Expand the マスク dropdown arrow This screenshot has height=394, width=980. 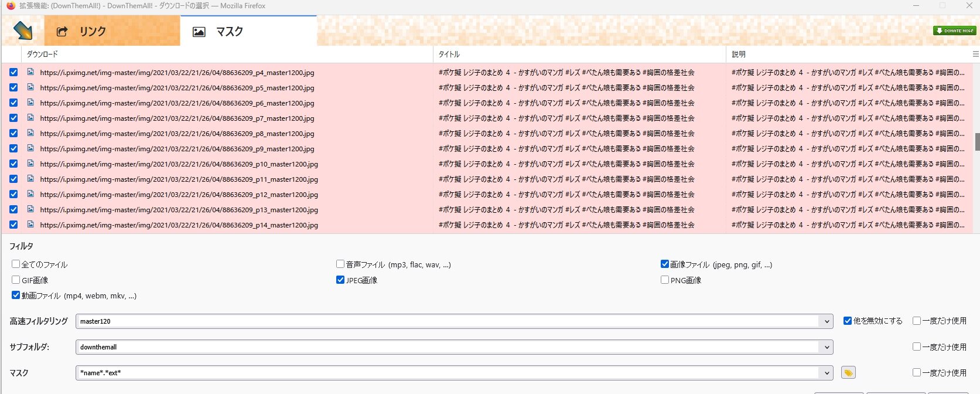(827, 373)
